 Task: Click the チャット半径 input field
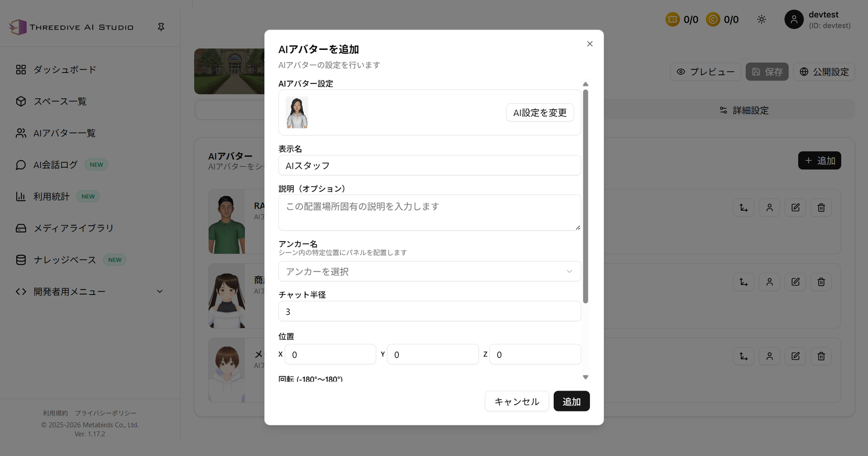click(429, 311)
